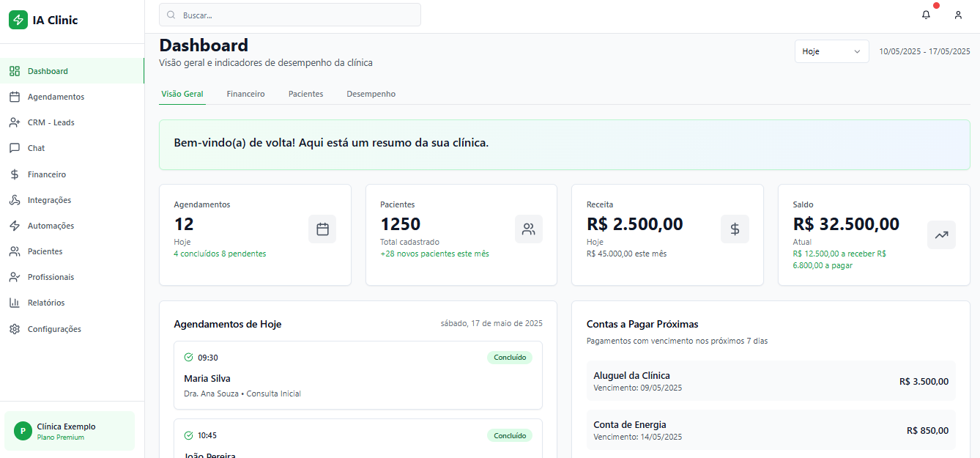The image size is (980, 458).
Task: Click the trending-up icon on Saldo card
Action: (941, 235)
